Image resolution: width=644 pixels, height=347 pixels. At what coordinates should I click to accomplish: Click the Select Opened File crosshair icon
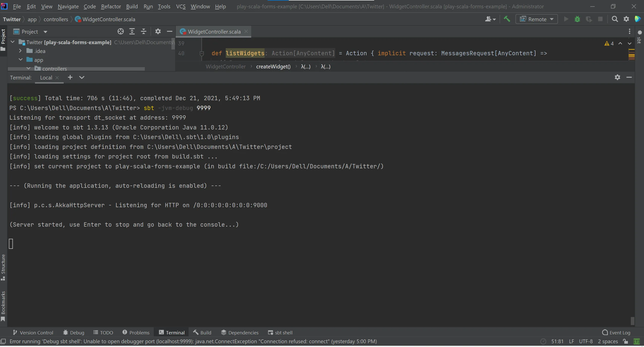tap(121, 32)
